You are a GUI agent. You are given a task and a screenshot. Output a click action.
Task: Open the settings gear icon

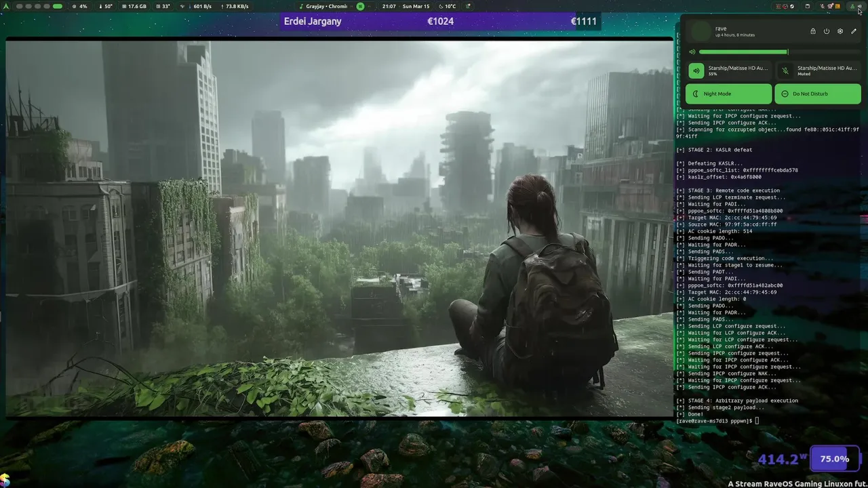point(840,31)
